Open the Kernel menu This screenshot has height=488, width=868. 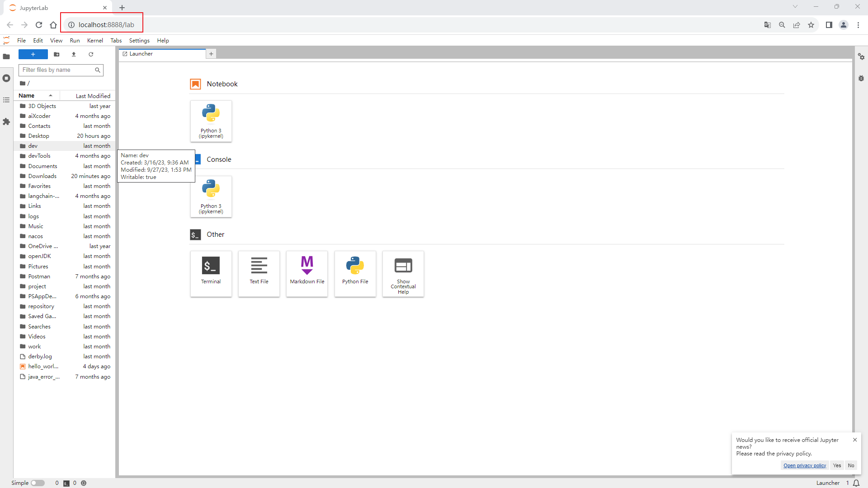95,41
